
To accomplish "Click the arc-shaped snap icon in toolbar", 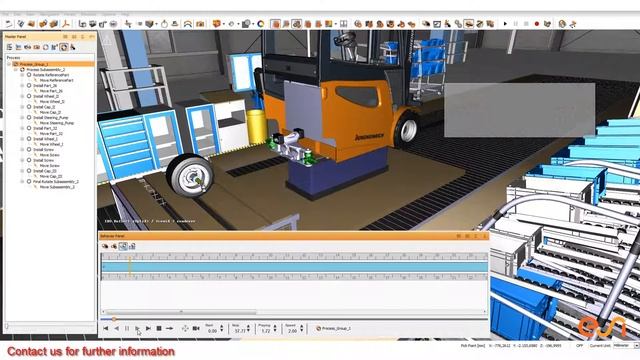I will point(187,24).
